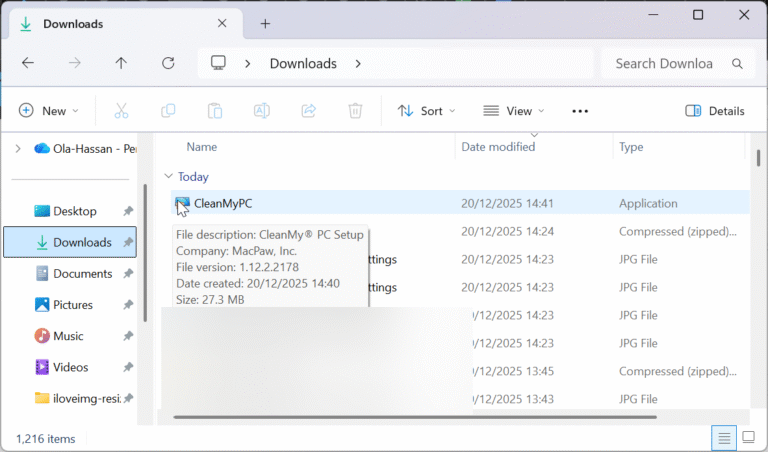Open a new tab with plus button
Screen dimensions: 768x452
[265, 24]
